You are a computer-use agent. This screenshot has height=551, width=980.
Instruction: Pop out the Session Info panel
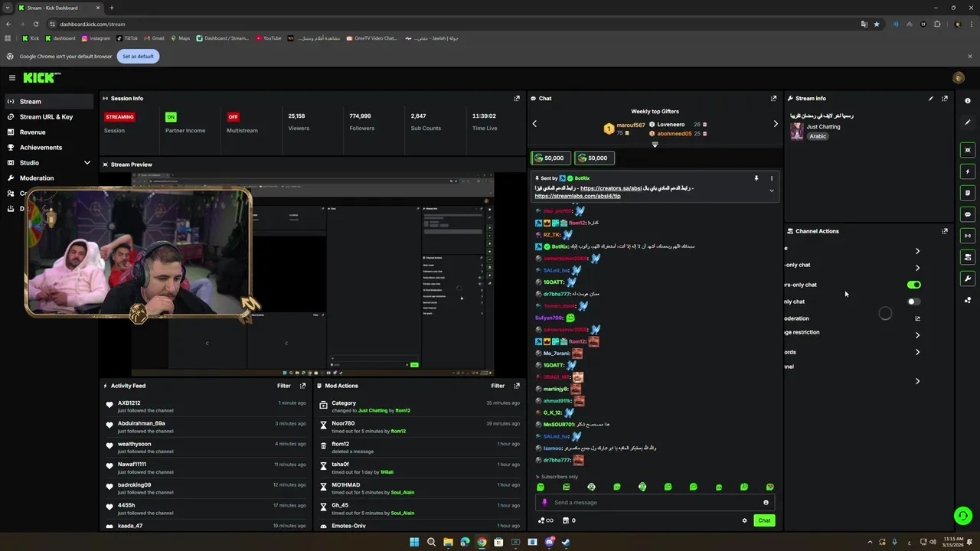click(517, 98)
